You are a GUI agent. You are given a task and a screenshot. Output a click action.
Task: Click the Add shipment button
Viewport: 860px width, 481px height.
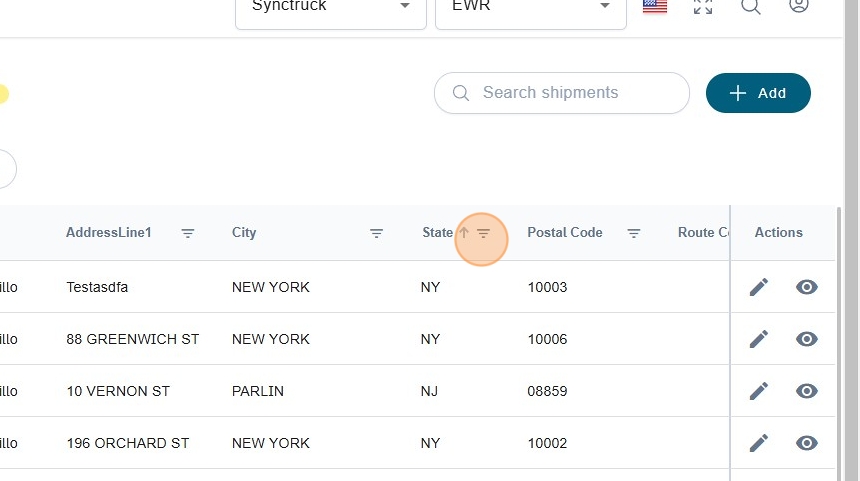coord(758,93)
